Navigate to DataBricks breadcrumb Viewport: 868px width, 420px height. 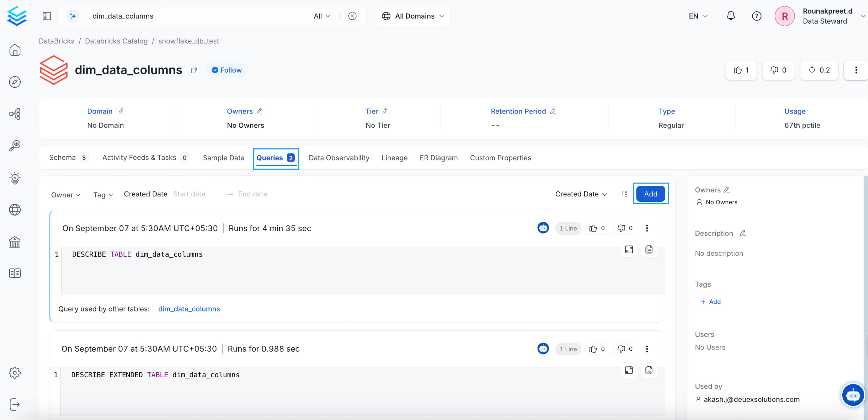point(57,41)
